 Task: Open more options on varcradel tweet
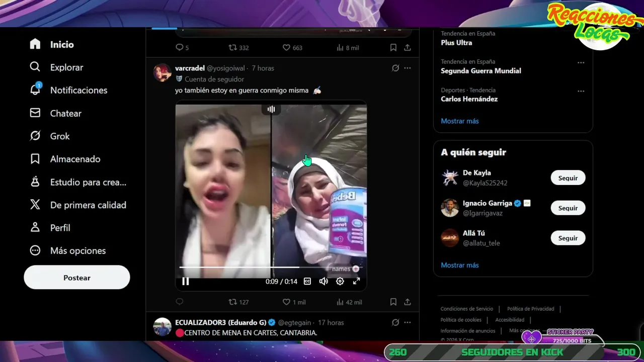tap(408, 68)
